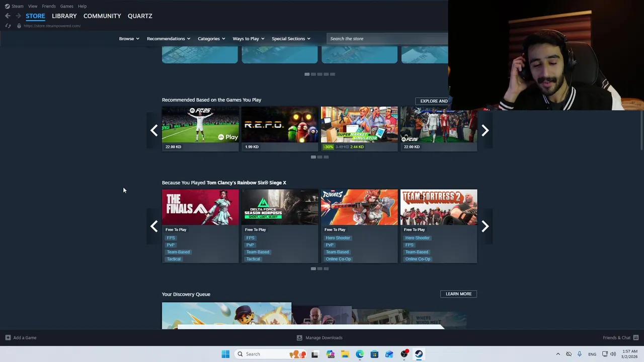Image resolution: width=644 pixels, height=362 pixels.
Task: Show next Rainbow Six Siege suggestions
Action: pos(485,226)
